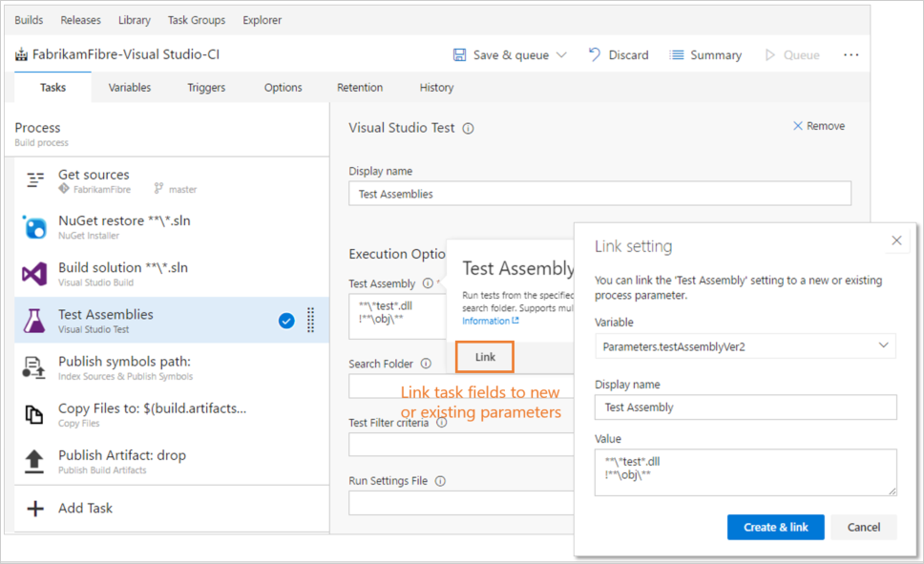The height and width of the screenshot is (564, 924).
Task: Open the Task Groups menu
Action: point(197,20)
